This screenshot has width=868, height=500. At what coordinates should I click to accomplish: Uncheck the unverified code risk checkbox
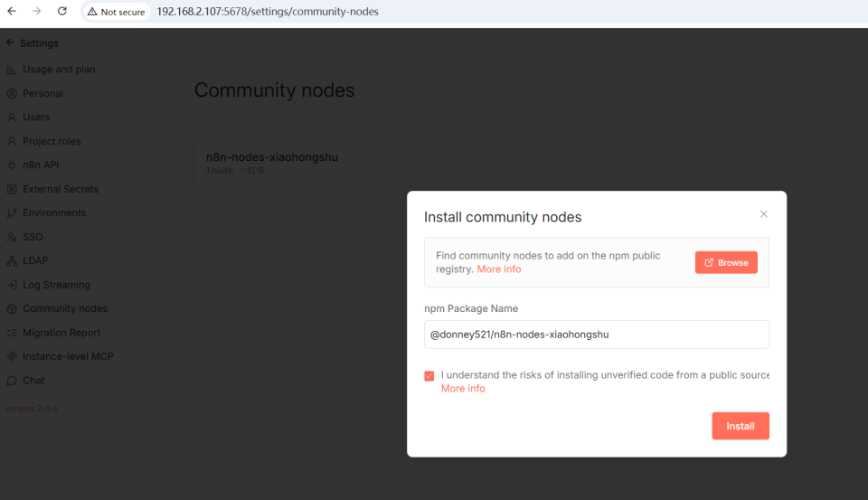click(x=429, y=376)
